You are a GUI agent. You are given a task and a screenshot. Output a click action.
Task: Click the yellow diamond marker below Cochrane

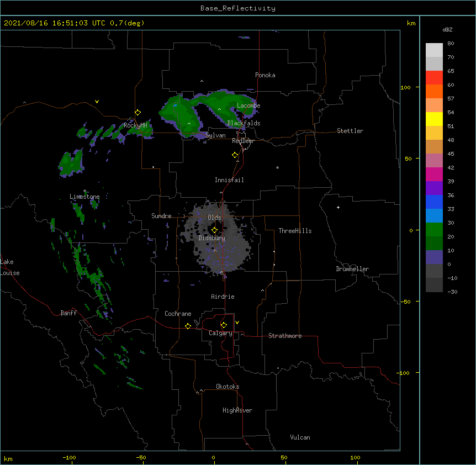(x=188, y=326)
